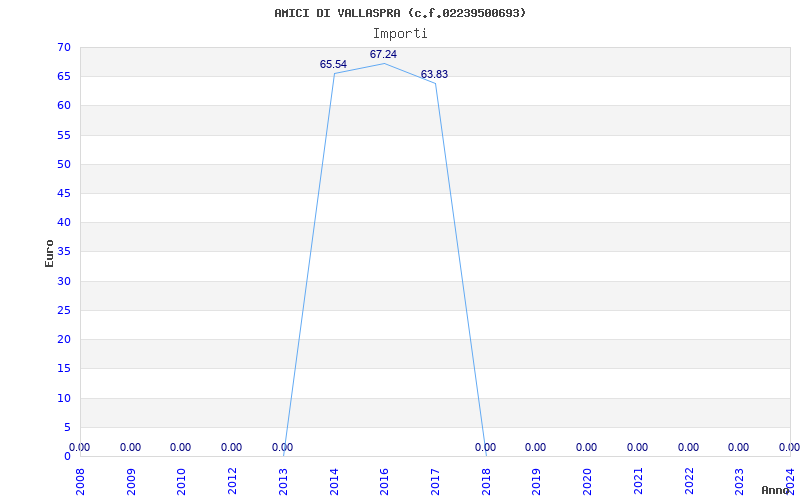This screenshot has width=800, height=500.
Task: Click the 2020 year label
Action: coord(587,481)
